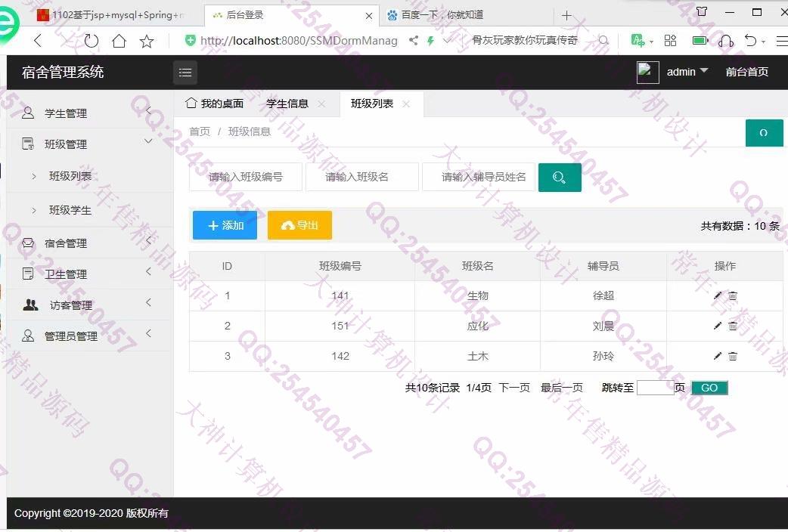
Task: Focus the 请输入班级名 field
Action: tap(361, 177)
